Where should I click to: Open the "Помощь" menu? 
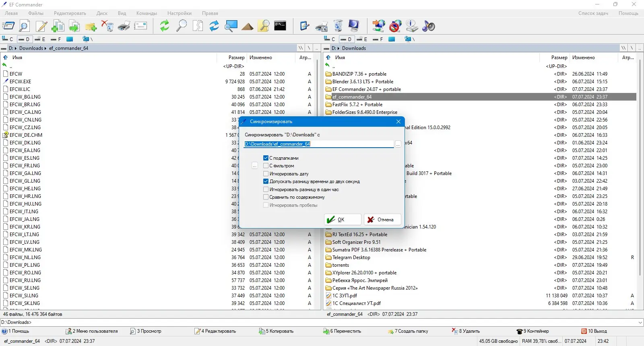628,13
